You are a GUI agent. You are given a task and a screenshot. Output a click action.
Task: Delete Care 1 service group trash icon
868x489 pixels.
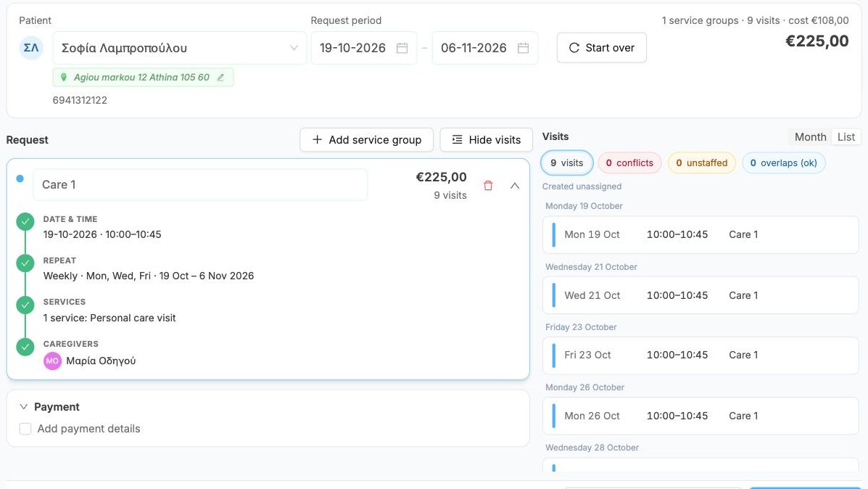tap(488, 186)
